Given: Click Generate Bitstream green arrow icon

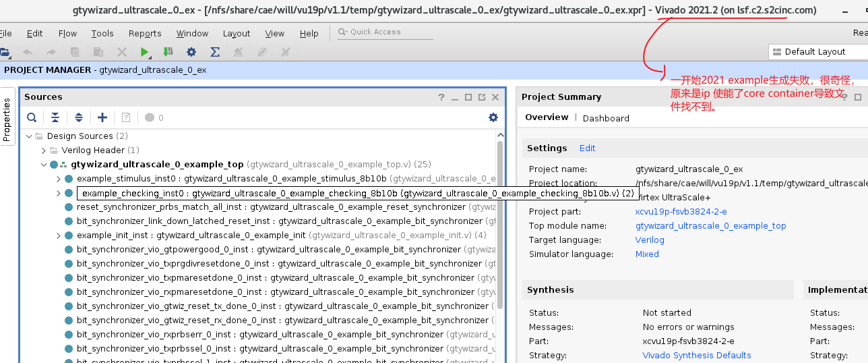Looking at the screenshot, I should (168, 52).
